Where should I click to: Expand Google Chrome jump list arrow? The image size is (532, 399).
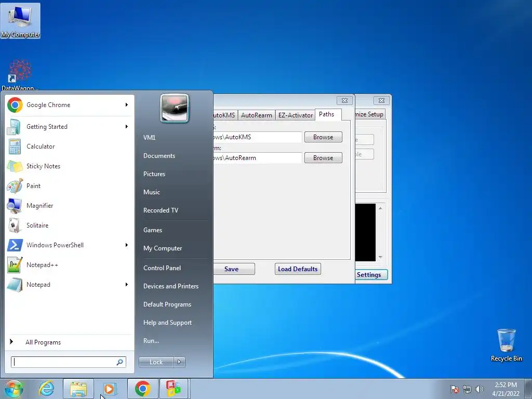[127, 105]
